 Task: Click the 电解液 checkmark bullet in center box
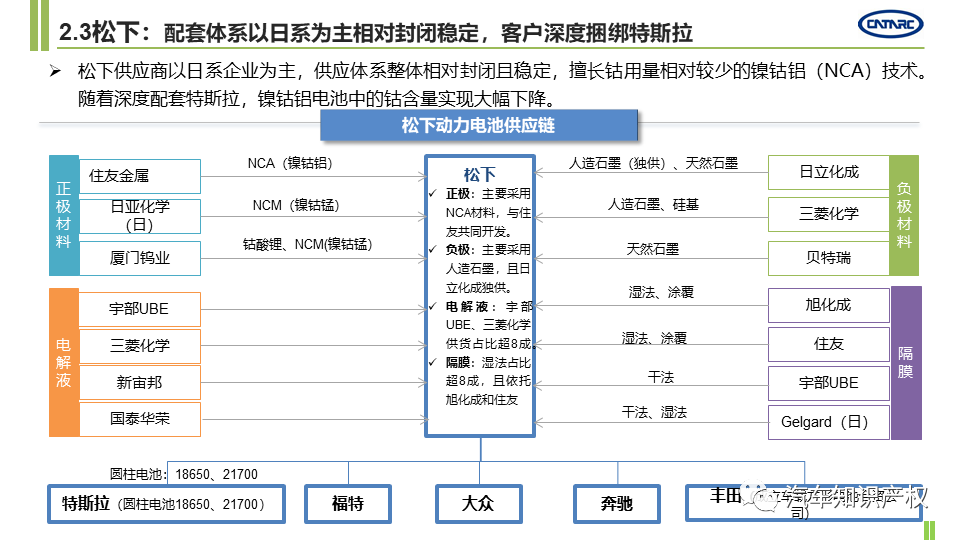(433, 306)
